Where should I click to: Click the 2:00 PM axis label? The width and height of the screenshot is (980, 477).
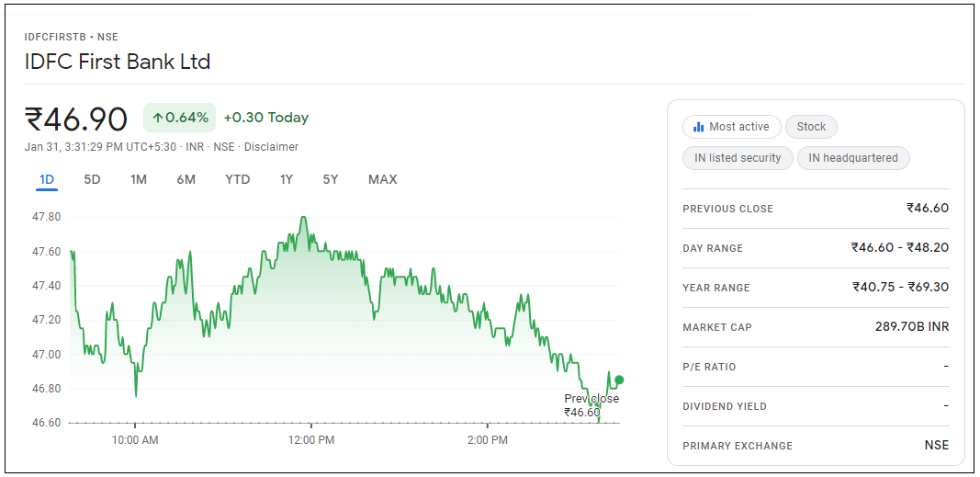[487, 440]
